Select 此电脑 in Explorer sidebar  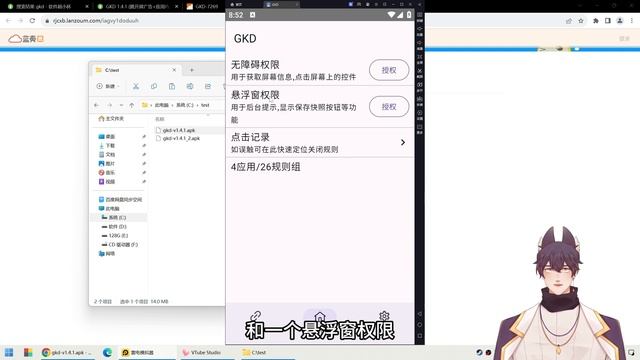[109, 208]
